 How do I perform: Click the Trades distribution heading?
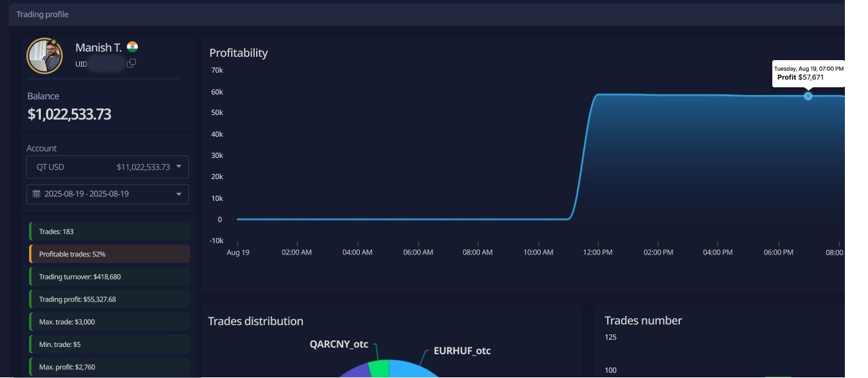pos(255,321)
